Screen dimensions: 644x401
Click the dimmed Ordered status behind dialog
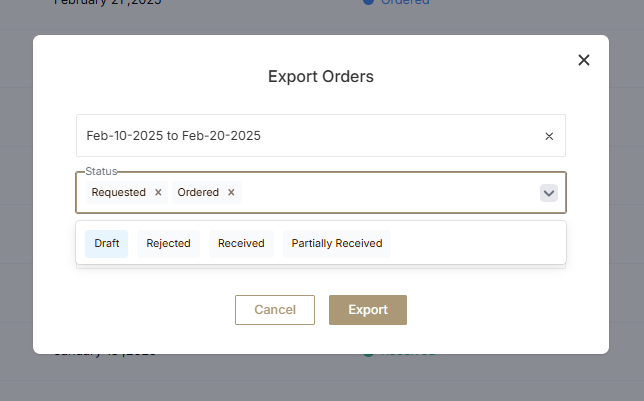(400, 3)
